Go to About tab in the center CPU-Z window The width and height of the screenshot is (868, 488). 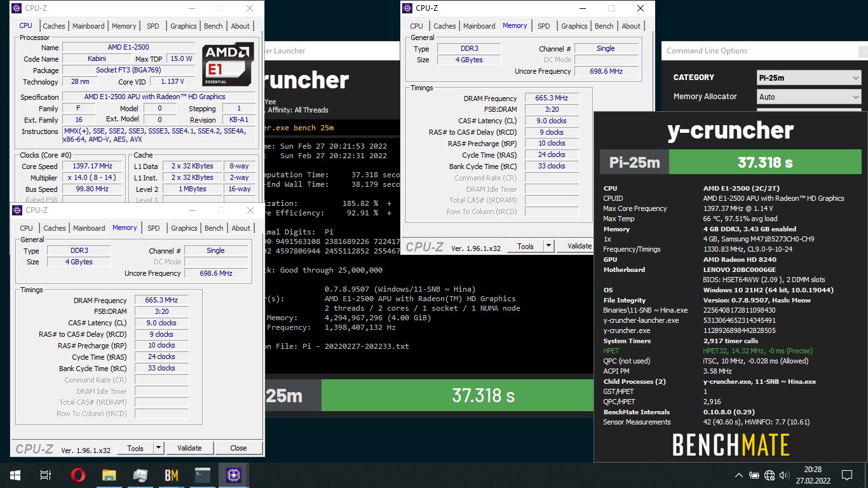pos(631,26)
